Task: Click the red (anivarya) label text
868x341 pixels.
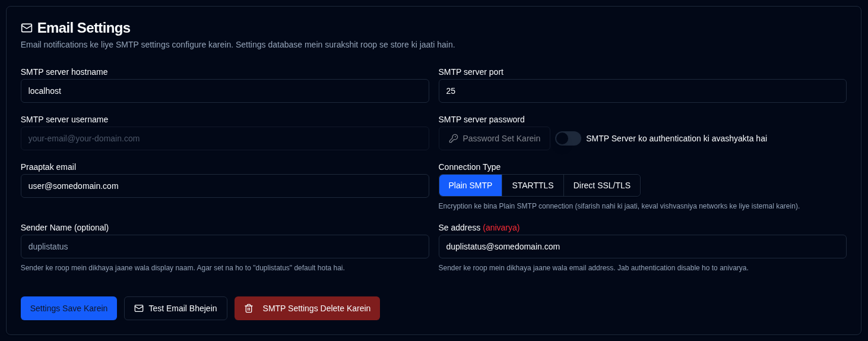Action: 501,228
